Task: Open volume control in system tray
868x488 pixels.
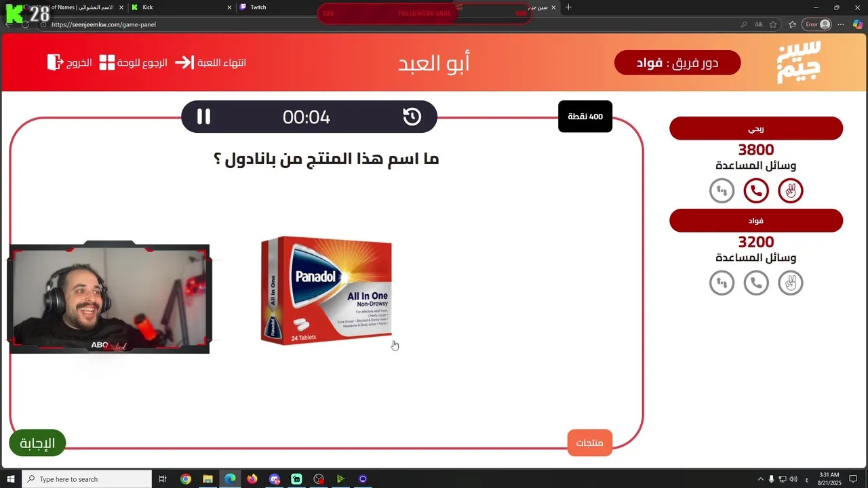Action: point(793,479)
